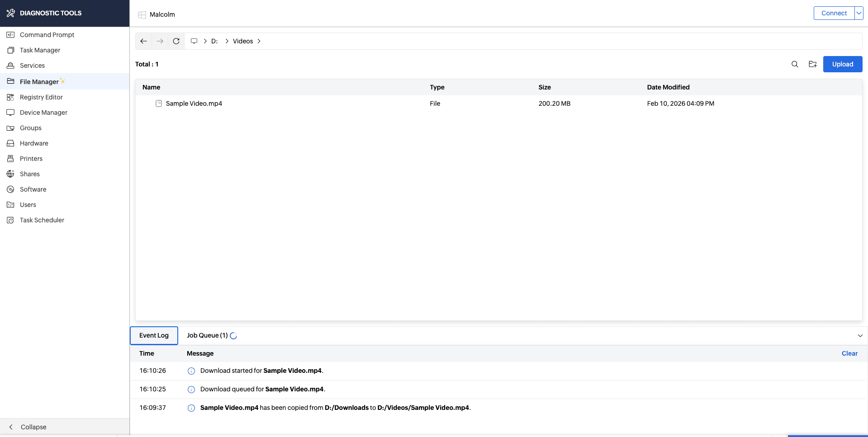Click the computer root icon in breadcrumb
Viewport: 868px width, 437px height.
194,41
